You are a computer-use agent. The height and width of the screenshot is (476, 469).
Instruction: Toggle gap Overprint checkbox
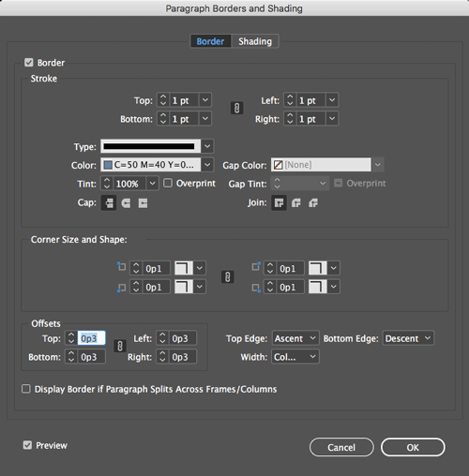338,183
